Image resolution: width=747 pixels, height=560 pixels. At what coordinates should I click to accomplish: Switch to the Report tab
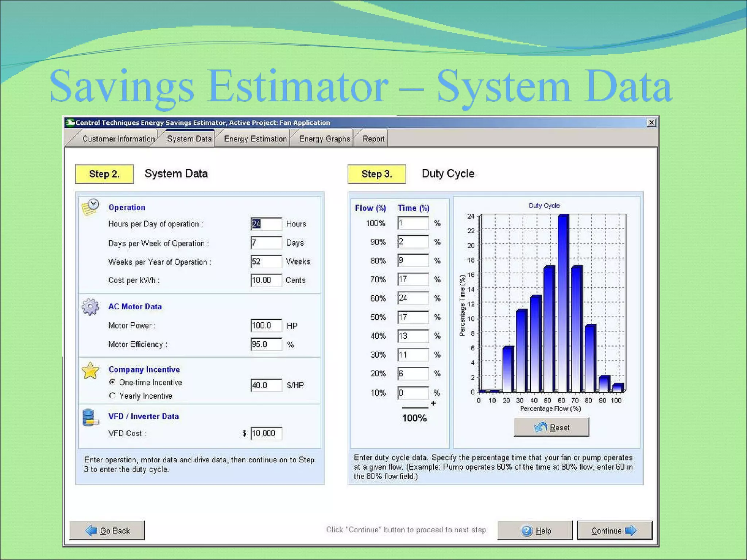coord(373,139)
